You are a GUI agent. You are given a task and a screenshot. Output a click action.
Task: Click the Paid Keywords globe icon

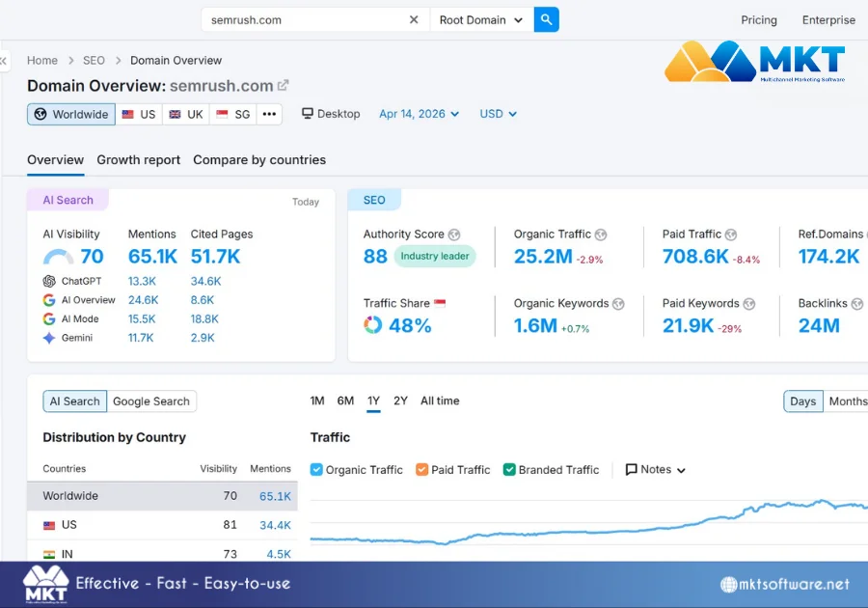pyautogui.click(x=749, y=304)
